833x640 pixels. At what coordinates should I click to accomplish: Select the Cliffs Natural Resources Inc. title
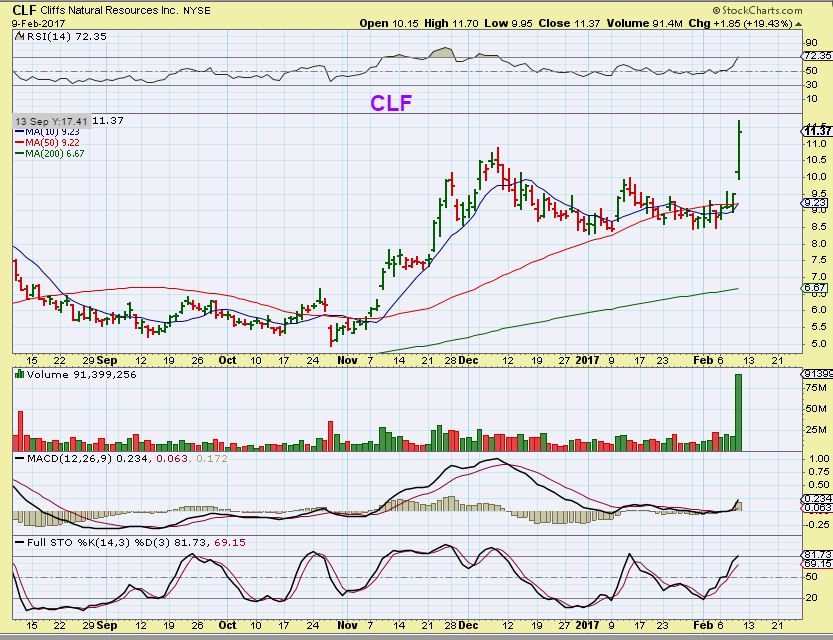[109, 10]
